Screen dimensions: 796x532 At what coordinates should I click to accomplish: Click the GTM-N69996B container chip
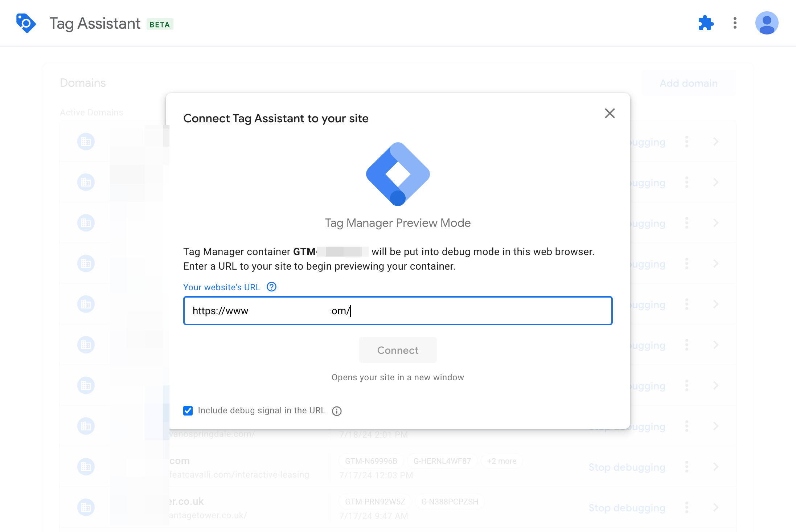point(371,461)
